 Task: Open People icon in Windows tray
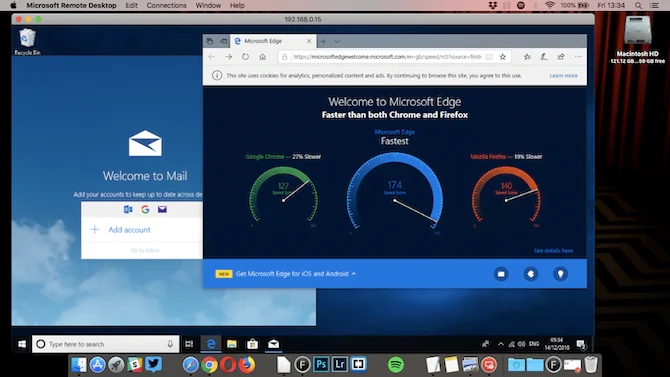tap(486, 344)
